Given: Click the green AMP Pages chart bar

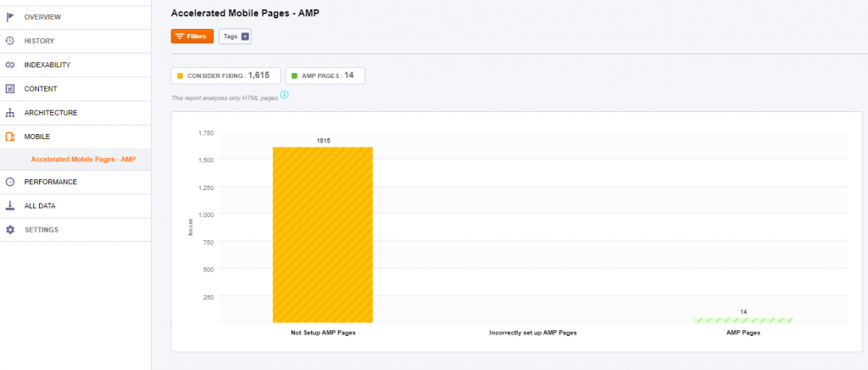Looking at the screenshot, I should coord(743,319).
